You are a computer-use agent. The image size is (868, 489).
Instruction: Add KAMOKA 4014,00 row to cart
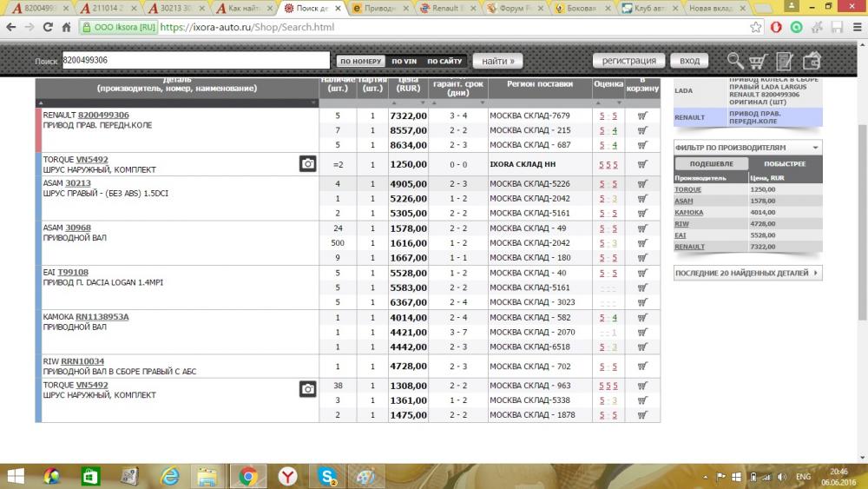[x=642, y=317]
